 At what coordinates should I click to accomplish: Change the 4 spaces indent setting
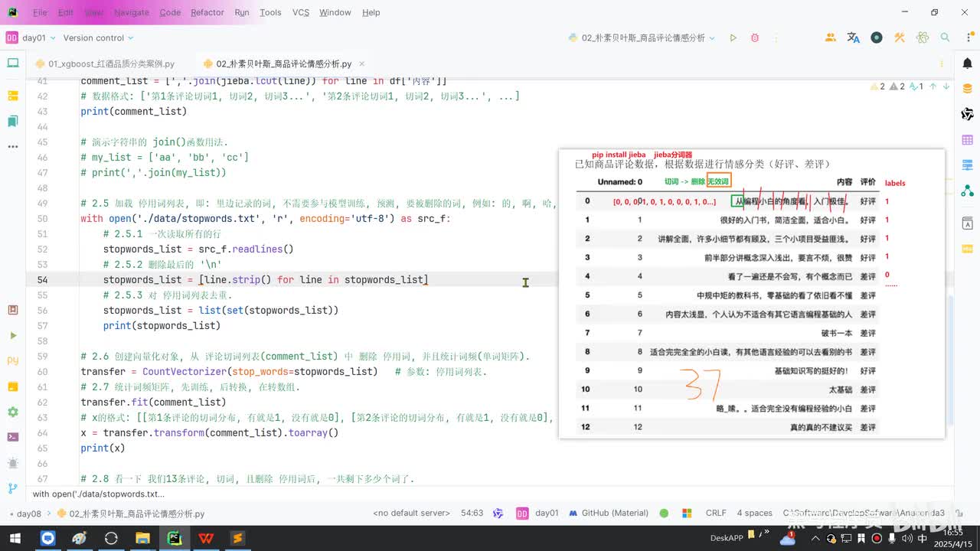coord(754,513)
